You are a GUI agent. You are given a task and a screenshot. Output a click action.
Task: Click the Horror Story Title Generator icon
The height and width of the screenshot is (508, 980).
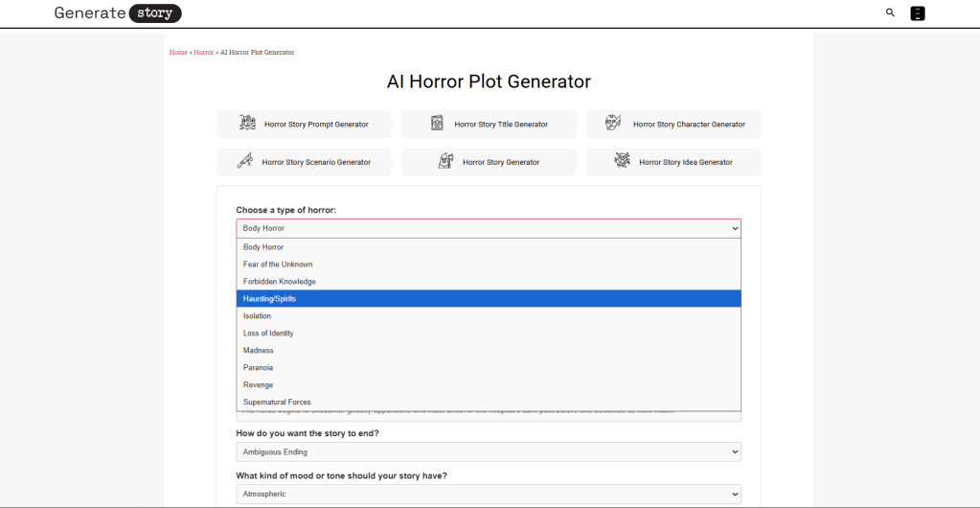pos(437,124)
